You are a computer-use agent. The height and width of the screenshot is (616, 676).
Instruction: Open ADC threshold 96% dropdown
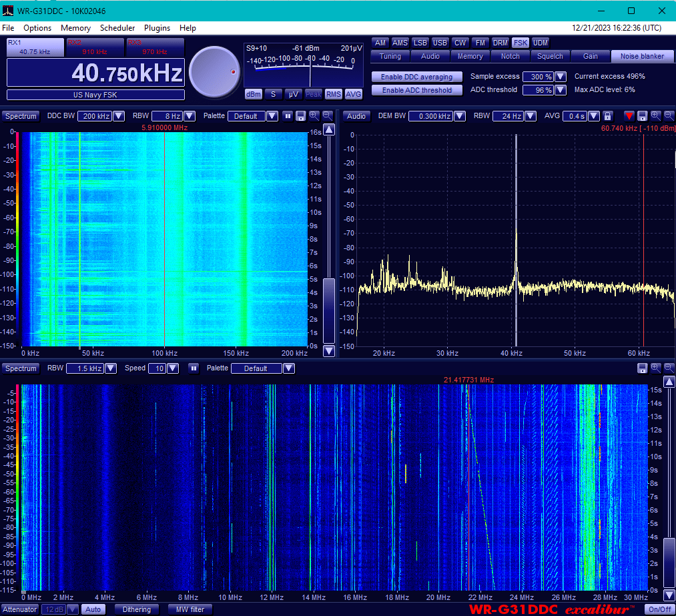(x=560, y=90)
